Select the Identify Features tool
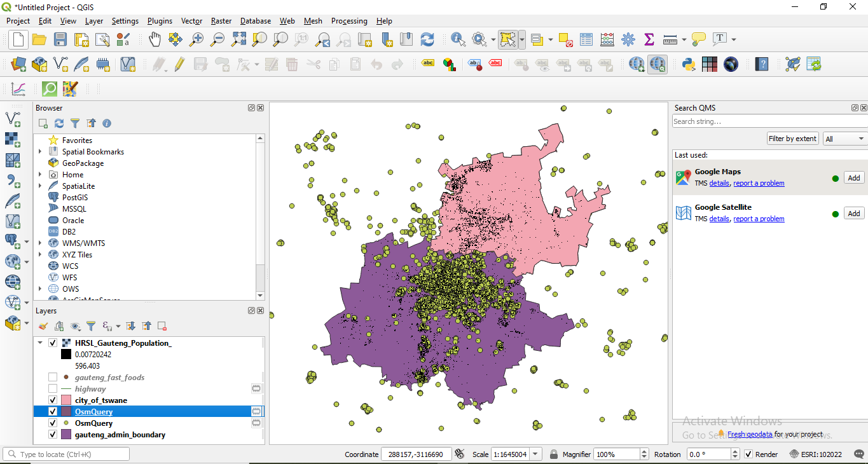 point(458,39)
